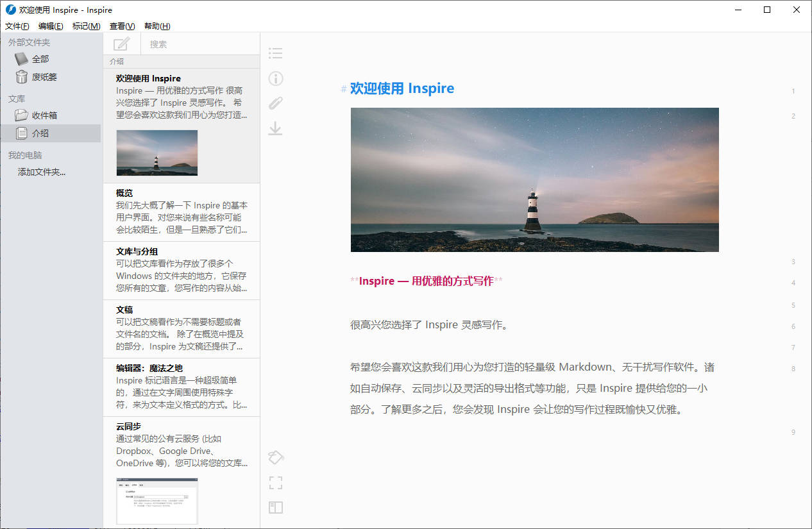This screenshot has height=529, width=812.
Task: Open the 帮助(H) menu
Action: [x=157, y=26]
